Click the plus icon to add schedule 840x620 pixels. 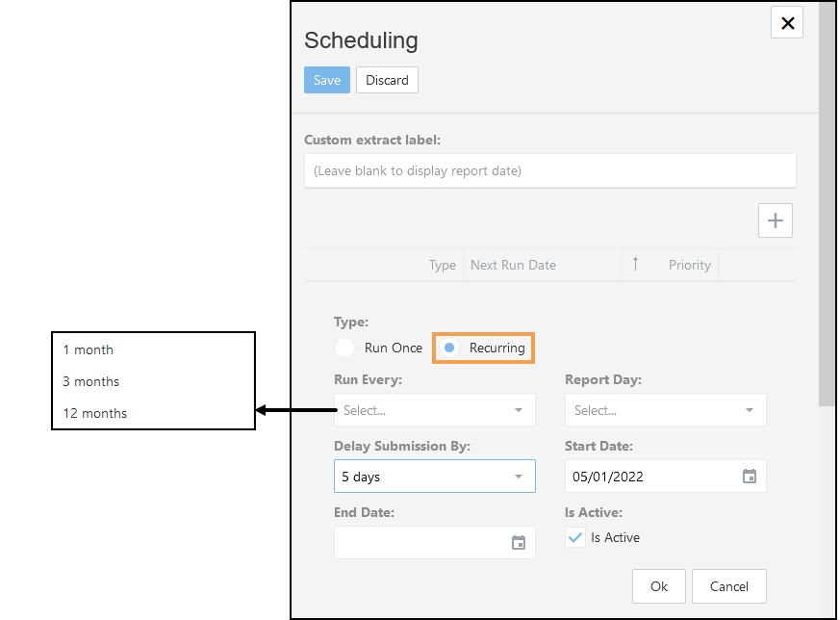click(x=775, y=220)
